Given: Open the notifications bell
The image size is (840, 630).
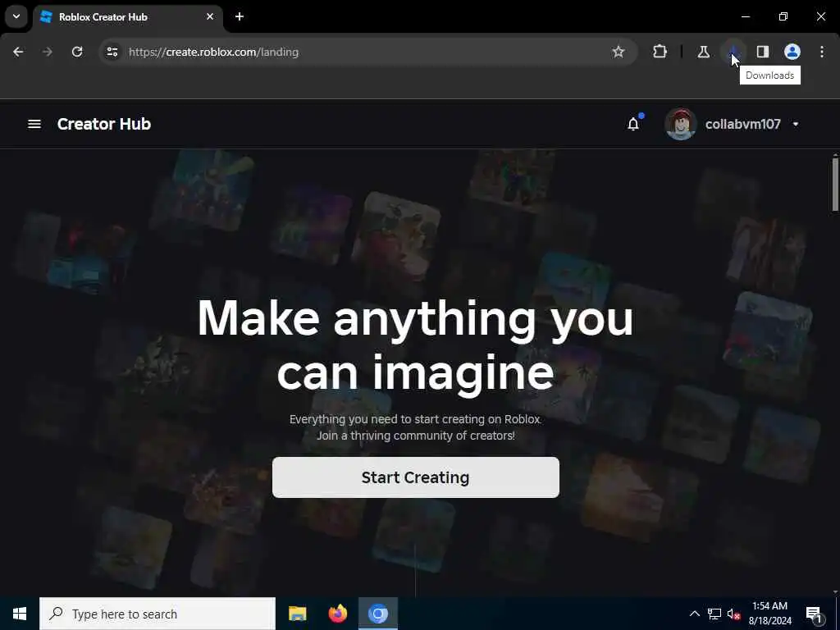Looking at the screenshot, I should [633, 124].
